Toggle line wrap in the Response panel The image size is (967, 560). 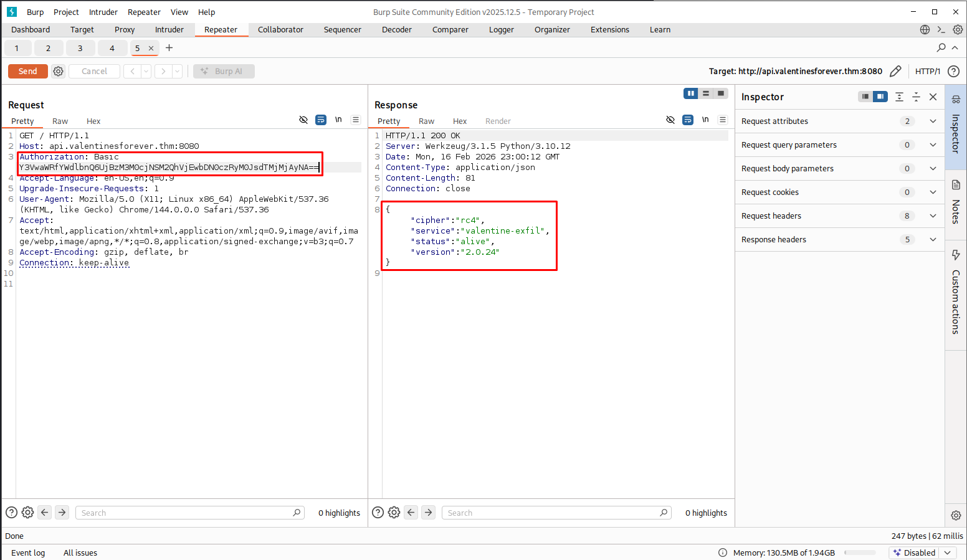[688, 120]
